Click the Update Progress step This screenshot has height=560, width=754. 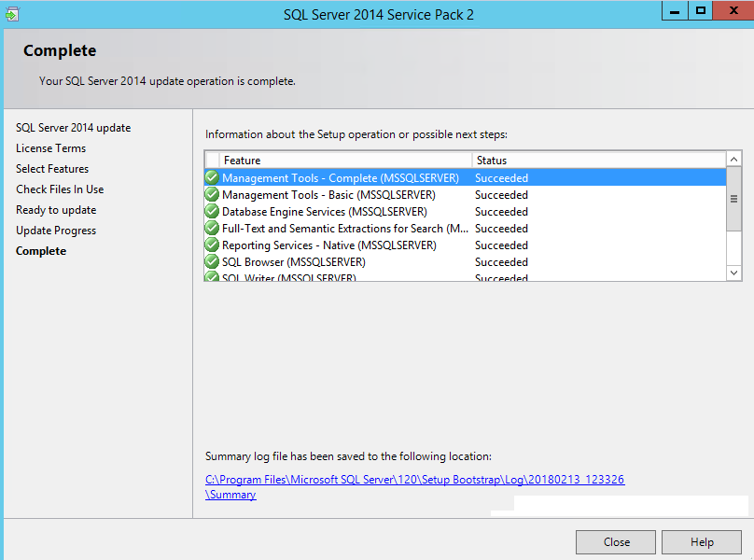click(x=56, y=231)
